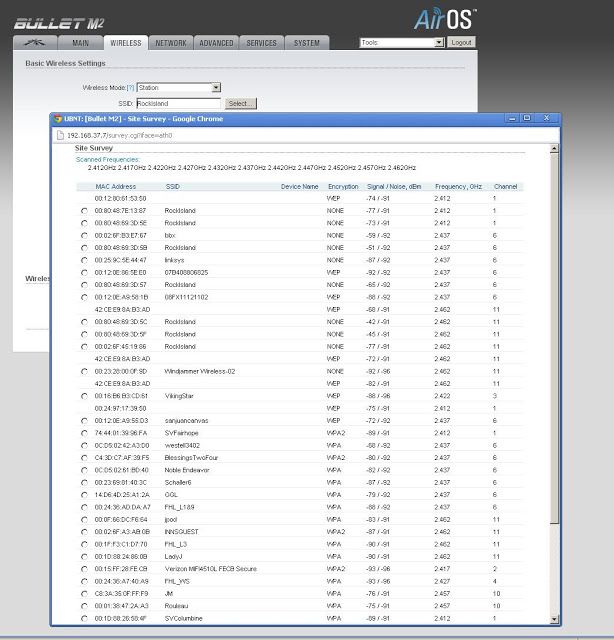614x640 pixels.
Task: Click the Signal / Noise, dBm column header
Action: pos(394,187)
